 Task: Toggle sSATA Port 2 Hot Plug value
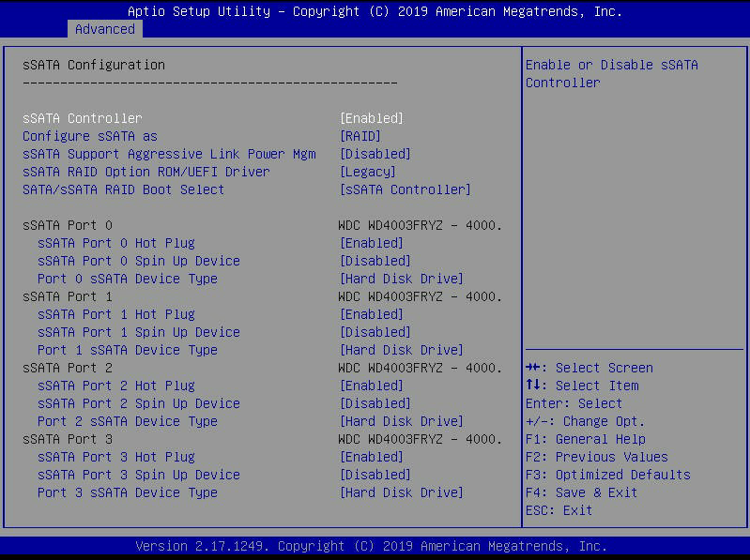371,386
